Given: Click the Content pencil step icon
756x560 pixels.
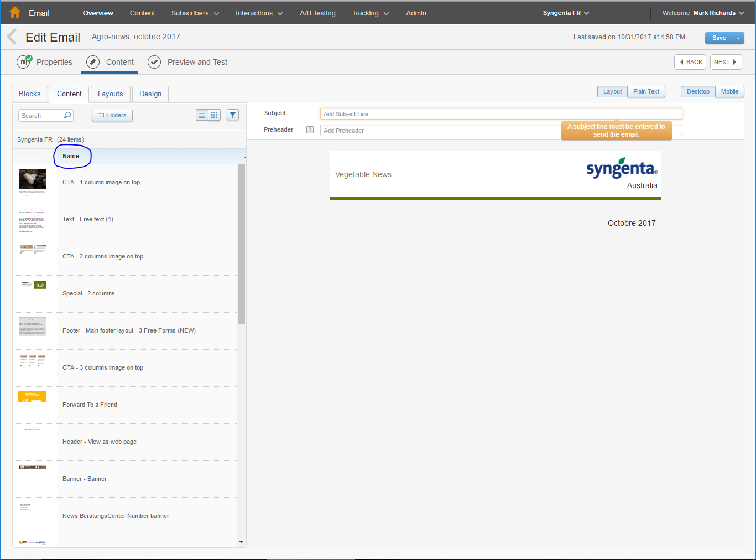Looking at the screenshot, I should pos(93,62).
